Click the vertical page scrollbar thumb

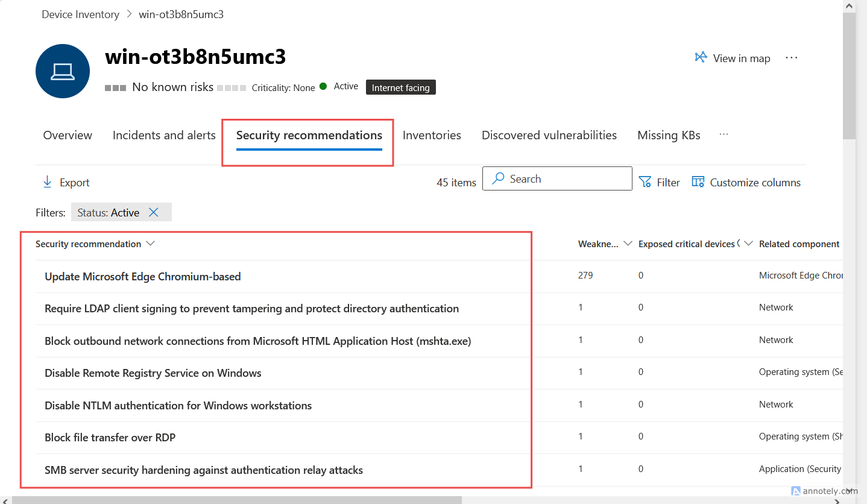coord(849,75)
